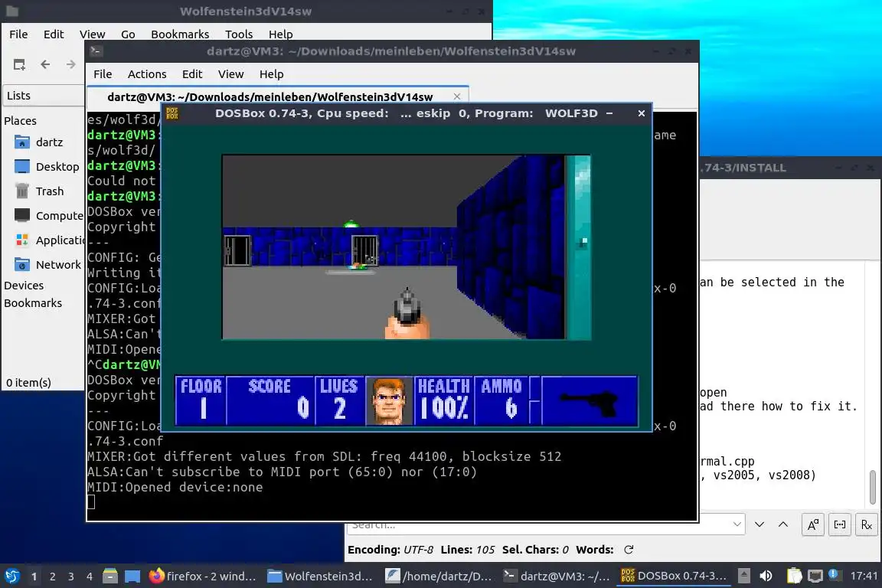
Task: Open Edit menu in terminal window
Action: 192,74
